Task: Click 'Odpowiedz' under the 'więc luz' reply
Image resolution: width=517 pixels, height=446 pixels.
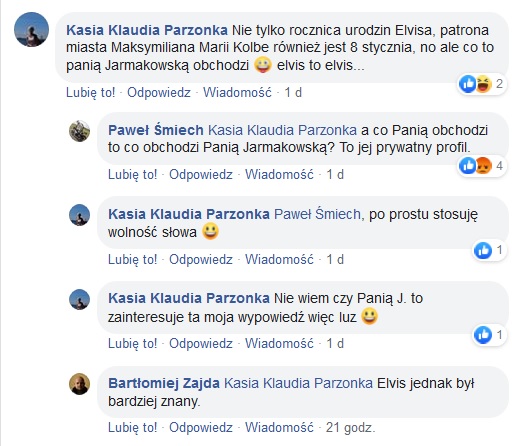Action: click(201, 343)
